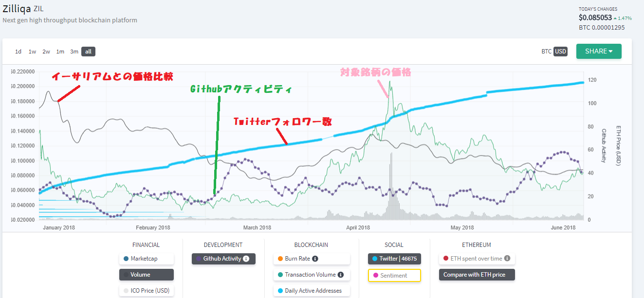Select USD as price currency
Image resolution: width=644 pixels, height=298 pixels.
561,52
